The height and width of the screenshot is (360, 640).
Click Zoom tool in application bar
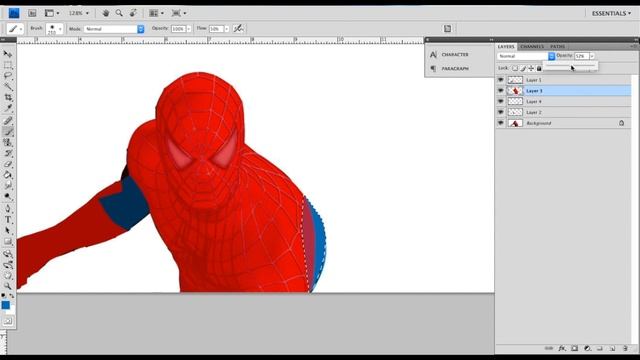pyautogui.click(x=119, y=13)
